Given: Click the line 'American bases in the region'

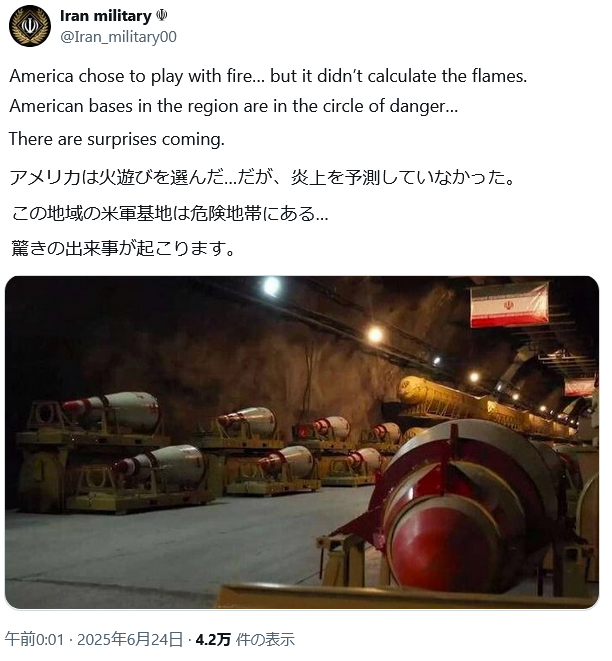Looking at the screenshot, I should pos(234,106).
